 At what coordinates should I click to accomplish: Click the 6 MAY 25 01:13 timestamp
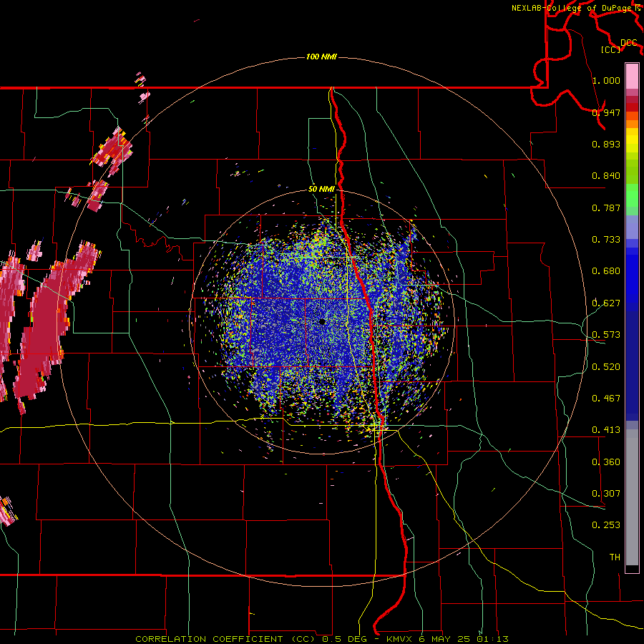[x=464, y=639]
